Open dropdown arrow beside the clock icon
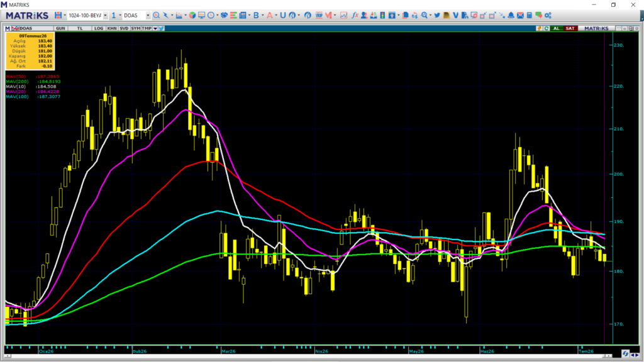This screenshot has width=644, height=362. [x=217, y=15]
